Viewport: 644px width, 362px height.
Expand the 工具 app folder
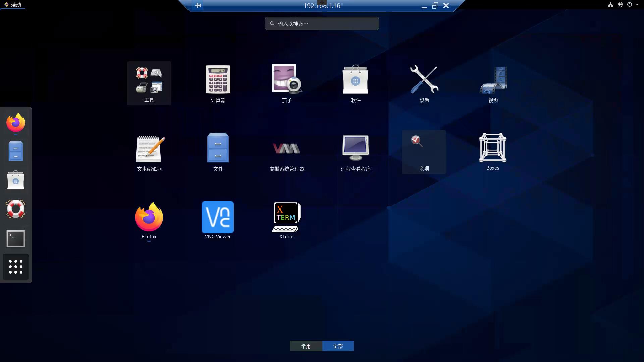(149, 83)
